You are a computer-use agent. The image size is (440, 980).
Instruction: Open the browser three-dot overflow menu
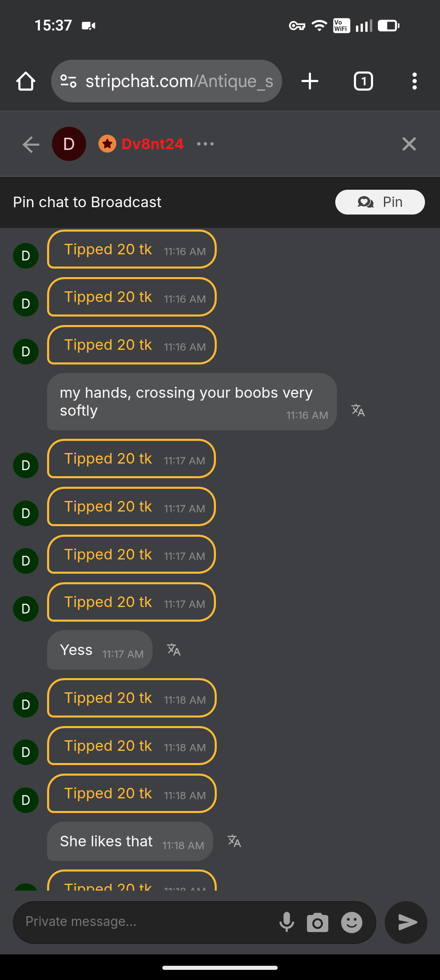click(x=414, y=81)
